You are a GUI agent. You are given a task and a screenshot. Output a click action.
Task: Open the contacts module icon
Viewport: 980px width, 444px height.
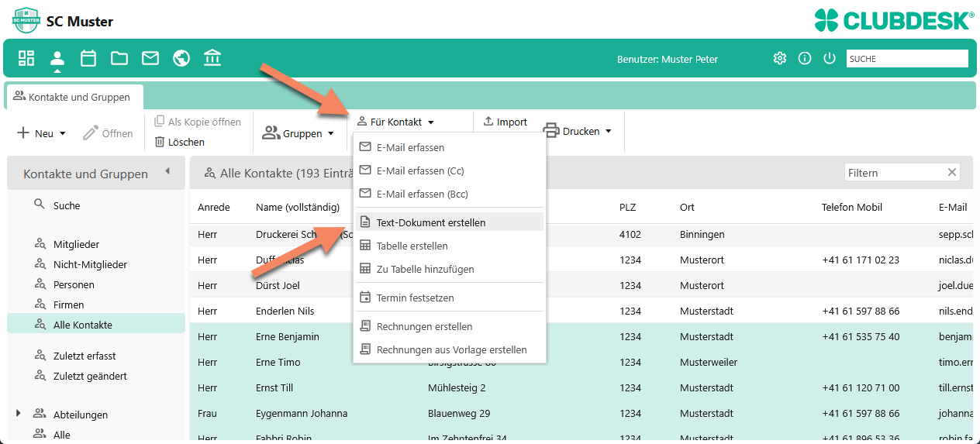pyautogui.click(x=57, y=58)
